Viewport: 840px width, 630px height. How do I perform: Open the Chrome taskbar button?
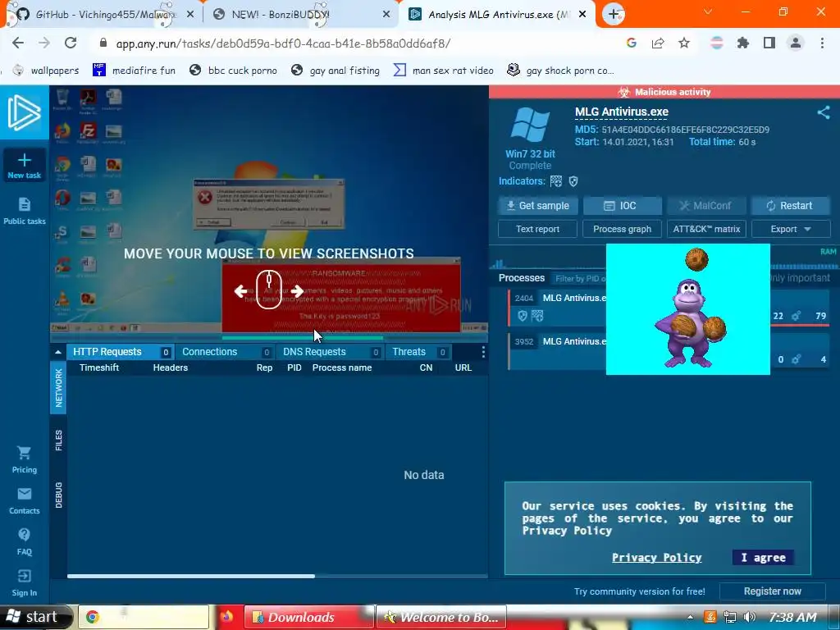tap(144, 617)
